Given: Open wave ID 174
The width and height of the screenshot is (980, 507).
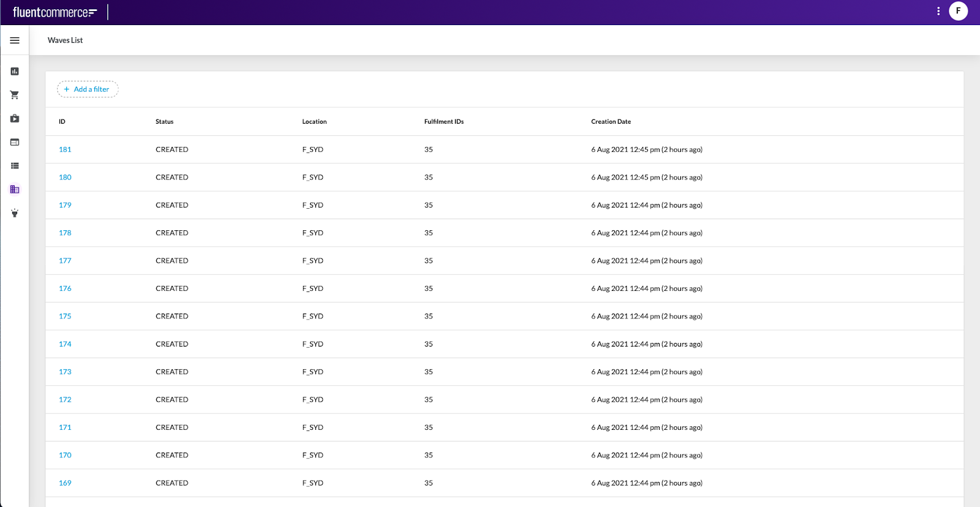Looking at the screenshot, I should click(65, 344).
